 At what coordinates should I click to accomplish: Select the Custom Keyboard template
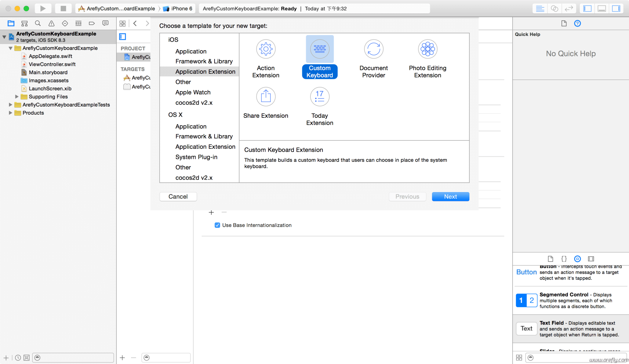pyautogui.click(x=319, y=58)
